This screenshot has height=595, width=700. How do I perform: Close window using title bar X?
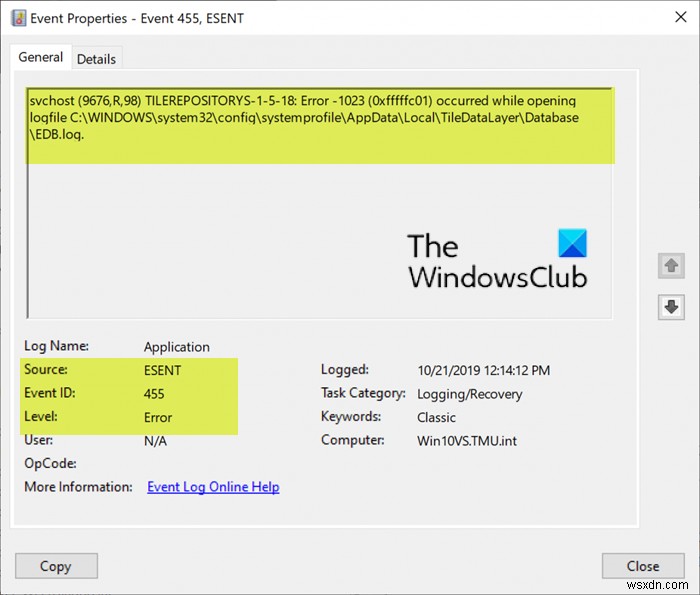681,17
